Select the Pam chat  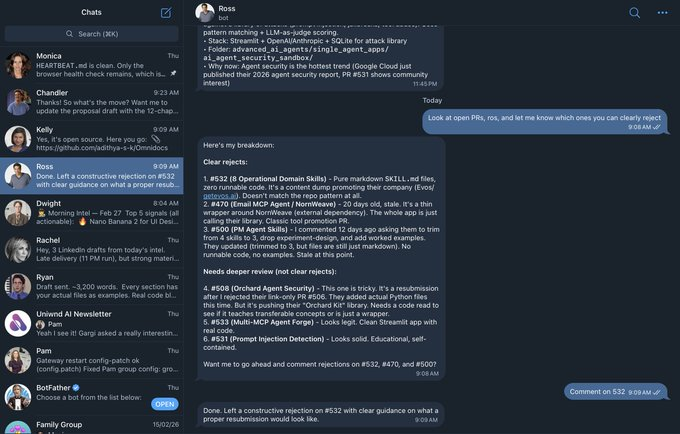pos(92,360)
